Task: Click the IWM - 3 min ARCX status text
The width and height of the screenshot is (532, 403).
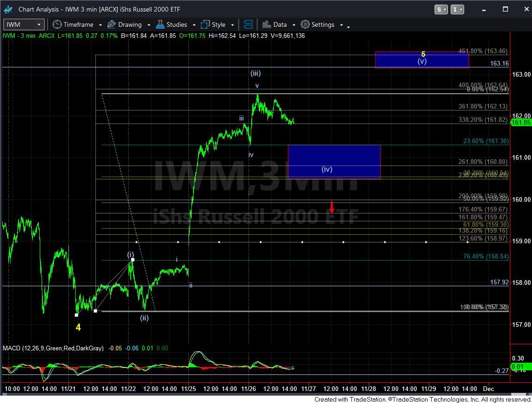Action: tap(29, 36)
